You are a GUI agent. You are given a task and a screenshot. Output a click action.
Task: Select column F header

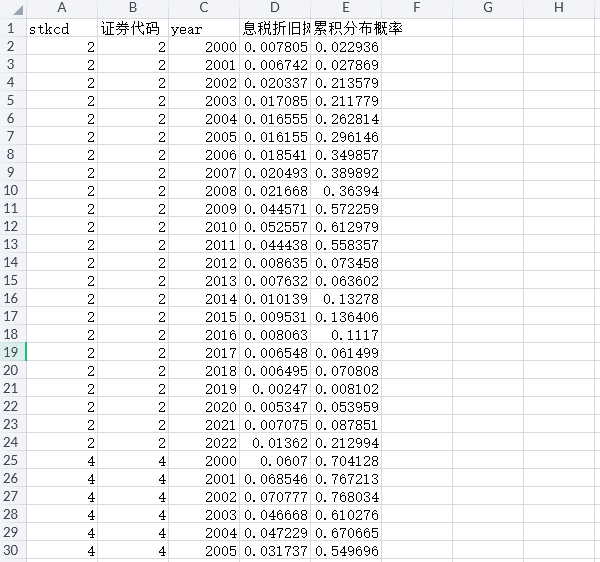417,7
